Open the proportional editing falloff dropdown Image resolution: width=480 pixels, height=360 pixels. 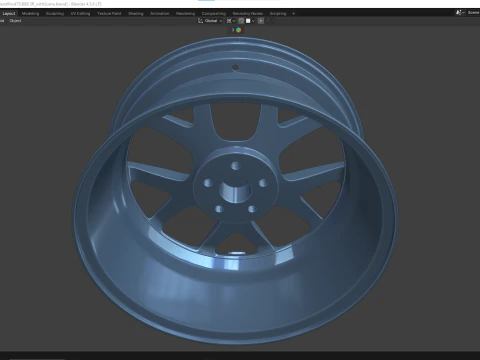click(270, 21)
